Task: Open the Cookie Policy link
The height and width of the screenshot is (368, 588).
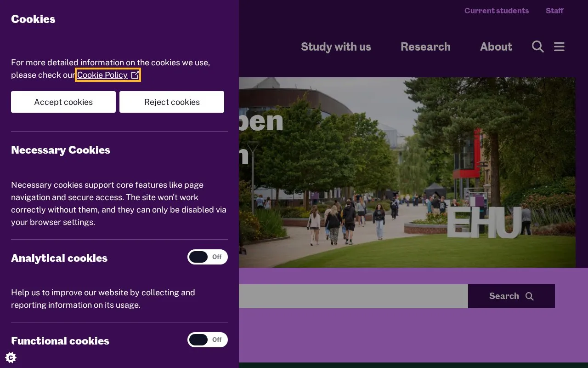Action: pyautogui.click(x=108, y=75)
